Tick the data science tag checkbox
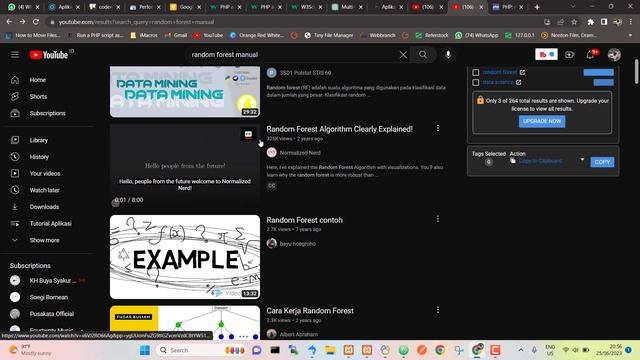The image size is (640, 360). pos(476,82)
